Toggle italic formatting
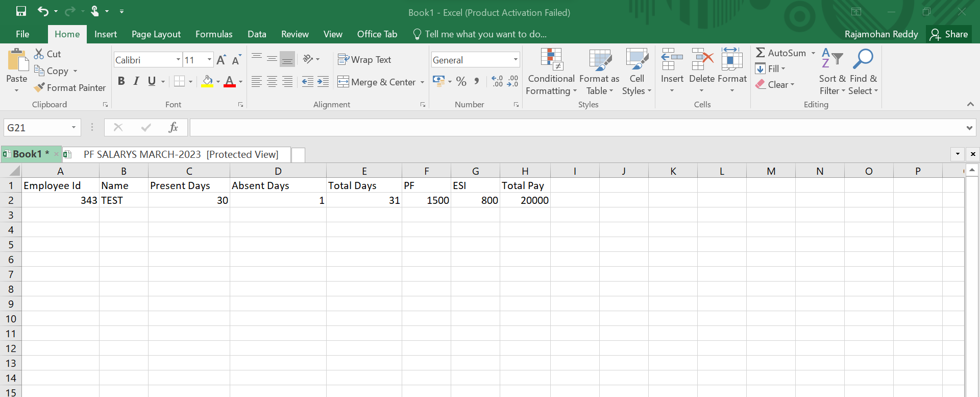 (136, 81)
